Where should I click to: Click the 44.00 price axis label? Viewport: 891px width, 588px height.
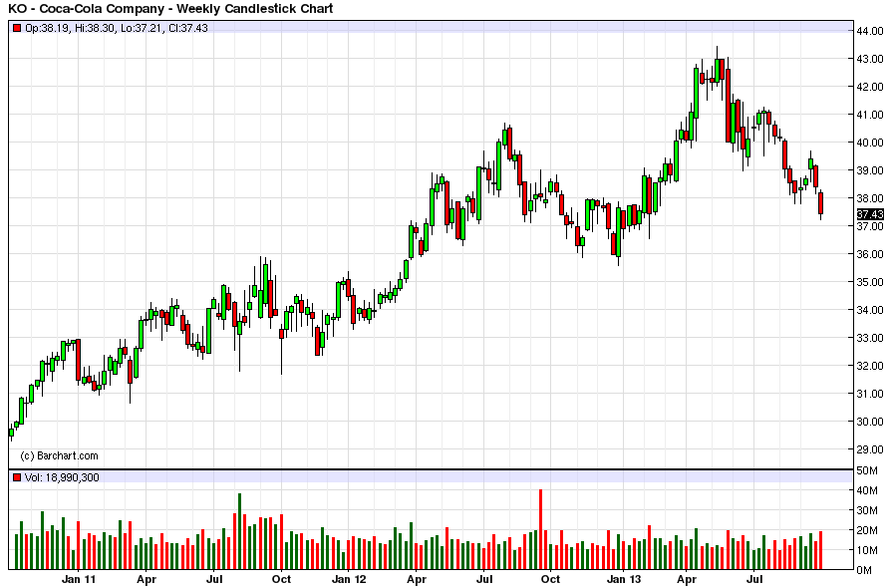point(870,31)
